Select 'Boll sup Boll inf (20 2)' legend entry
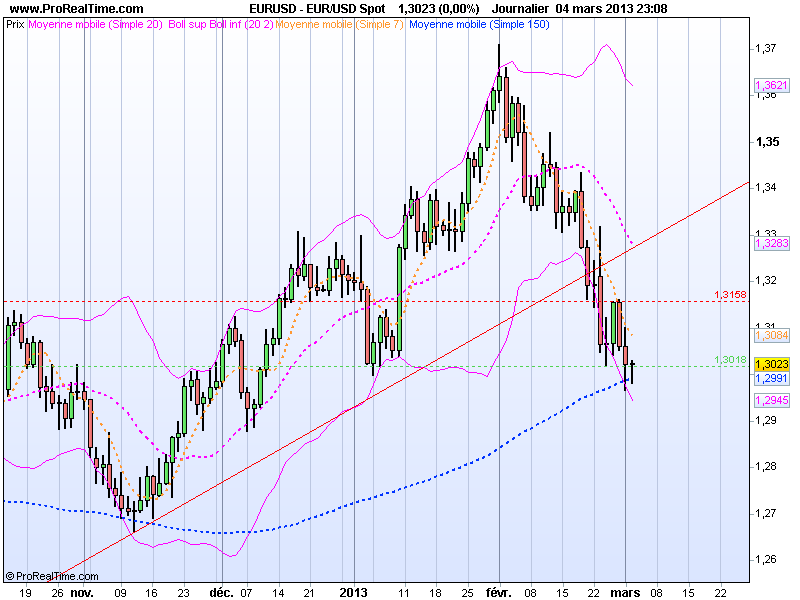This screenshot has height=600, width=800. click(x=221, y=24)
